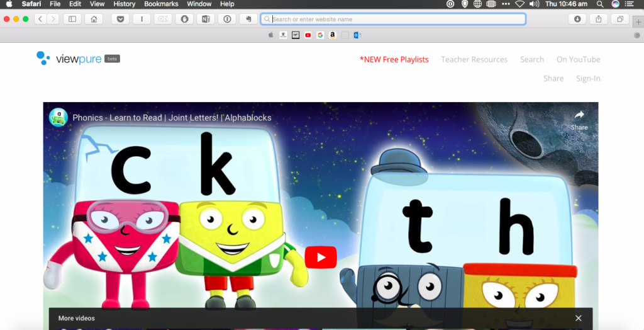Click the gear icon below new tab button
The image size is (644, 330).
638,36
